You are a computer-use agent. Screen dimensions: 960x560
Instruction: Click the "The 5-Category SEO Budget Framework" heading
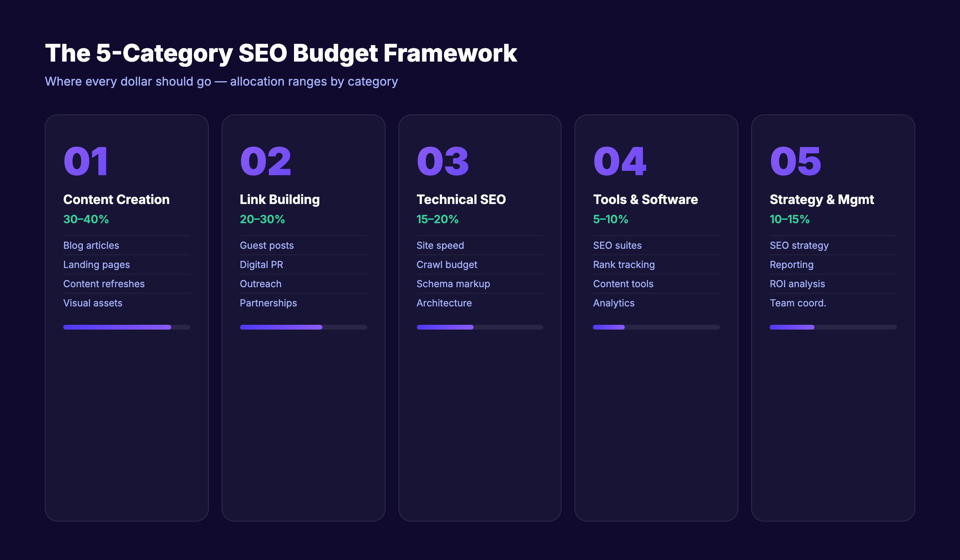(x=281, y=52)
